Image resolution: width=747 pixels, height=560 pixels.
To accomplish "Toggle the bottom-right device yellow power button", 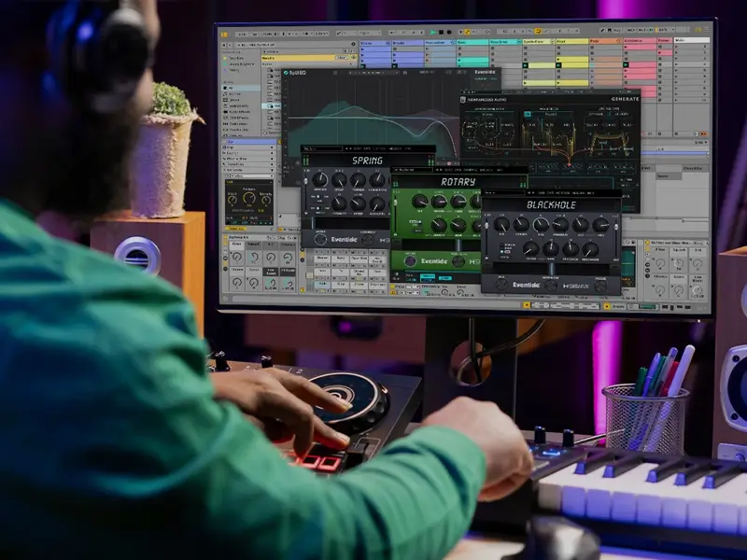I will 648,243.
